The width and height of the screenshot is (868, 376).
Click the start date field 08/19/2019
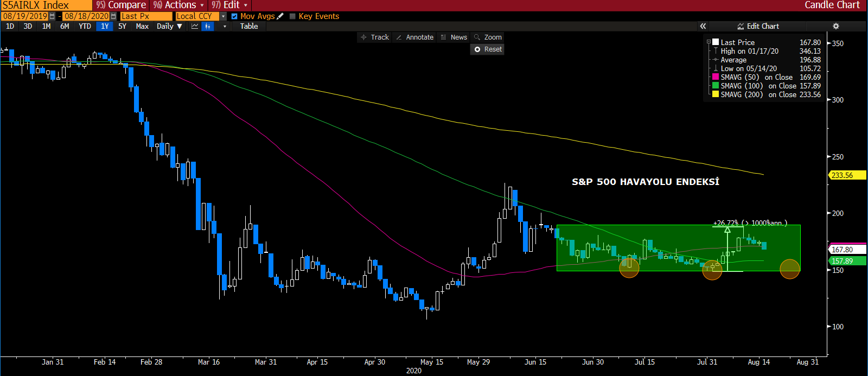pos(25,16)
